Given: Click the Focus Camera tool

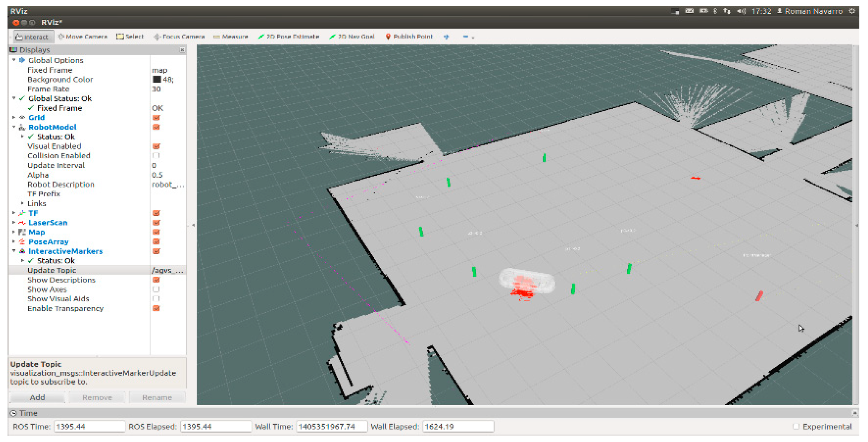Looking at the screenshot, I should [179, 37].
